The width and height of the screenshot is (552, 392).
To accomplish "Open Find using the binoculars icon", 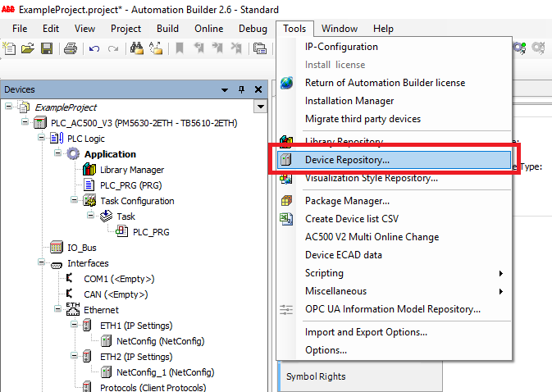I will [137, 48].
